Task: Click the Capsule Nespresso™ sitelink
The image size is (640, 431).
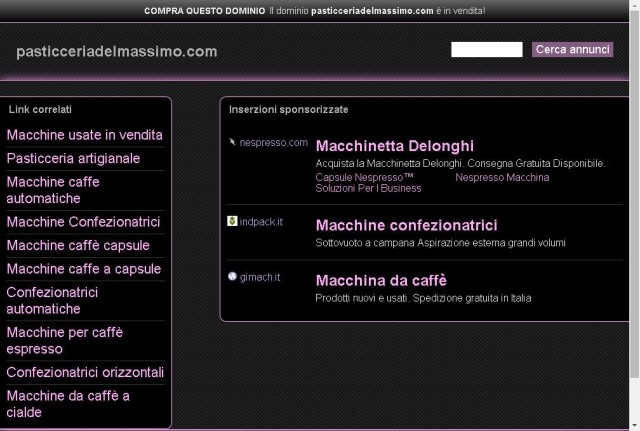Action: (x=364, y=178)
